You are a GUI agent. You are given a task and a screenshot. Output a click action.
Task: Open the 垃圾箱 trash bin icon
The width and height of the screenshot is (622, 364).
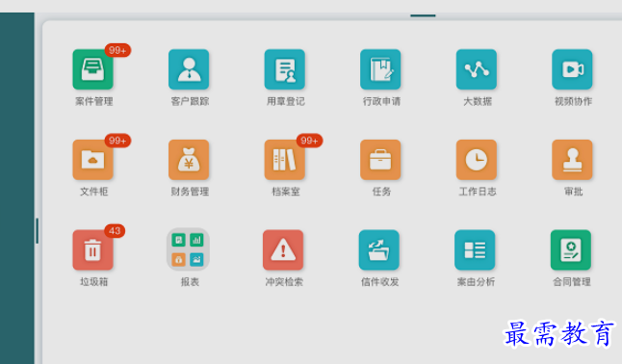(x=92, y=250)
